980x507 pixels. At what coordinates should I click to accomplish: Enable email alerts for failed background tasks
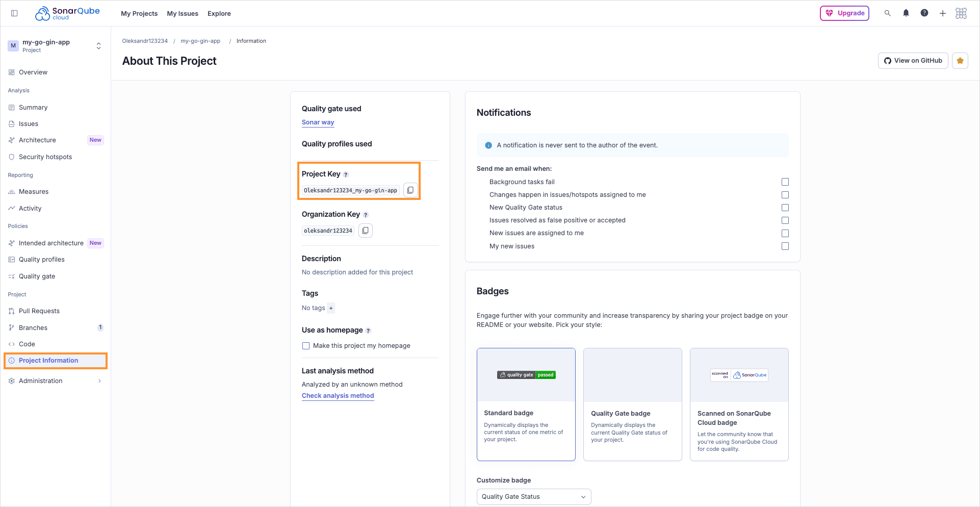tap(785, 182)
